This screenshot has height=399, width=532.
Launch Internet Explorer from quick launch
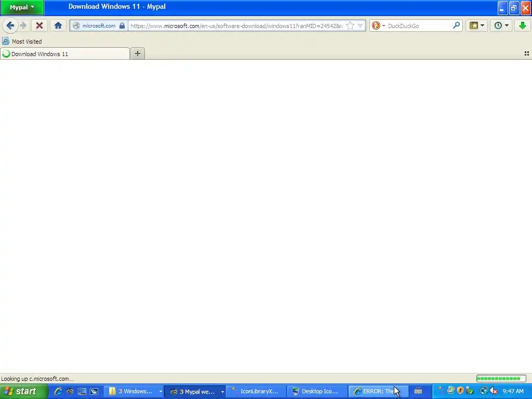pyautogui.click(x=58, y=392)
